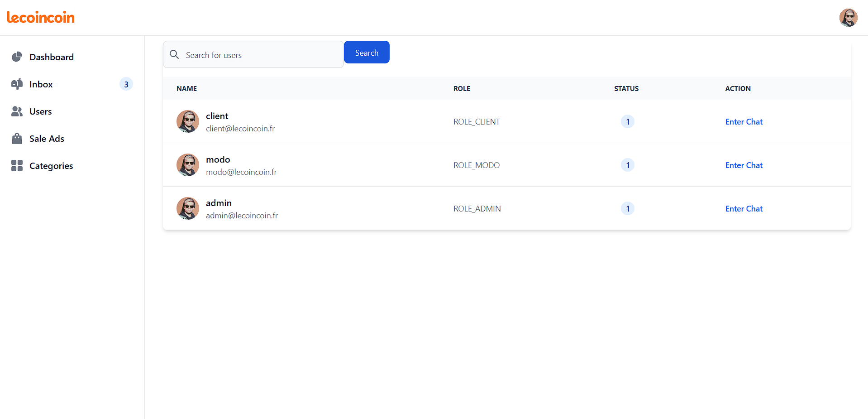Open the Categories page
This screenshot has width=868, height=419.
[x=51, y=166]
